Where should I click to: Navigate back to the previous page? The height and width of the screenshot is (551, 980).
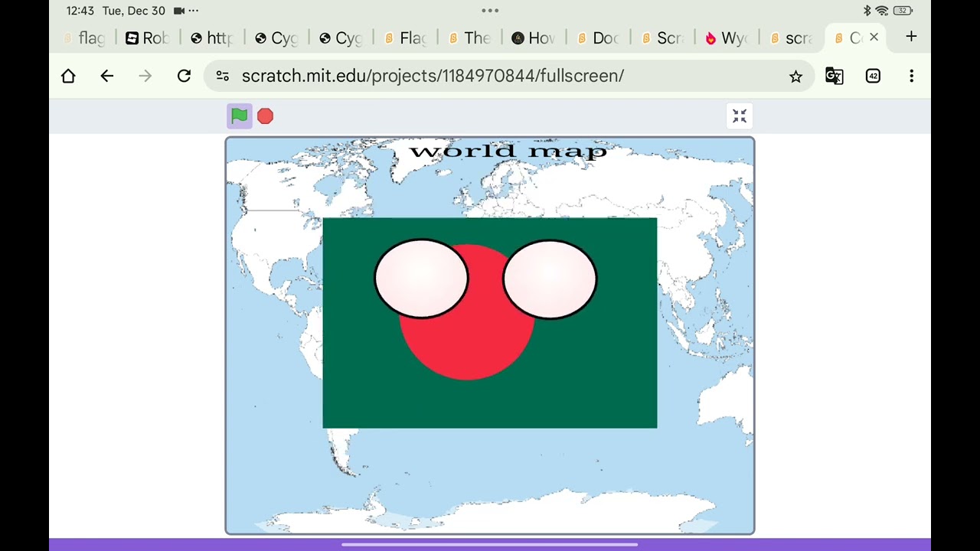pos(107,76)
